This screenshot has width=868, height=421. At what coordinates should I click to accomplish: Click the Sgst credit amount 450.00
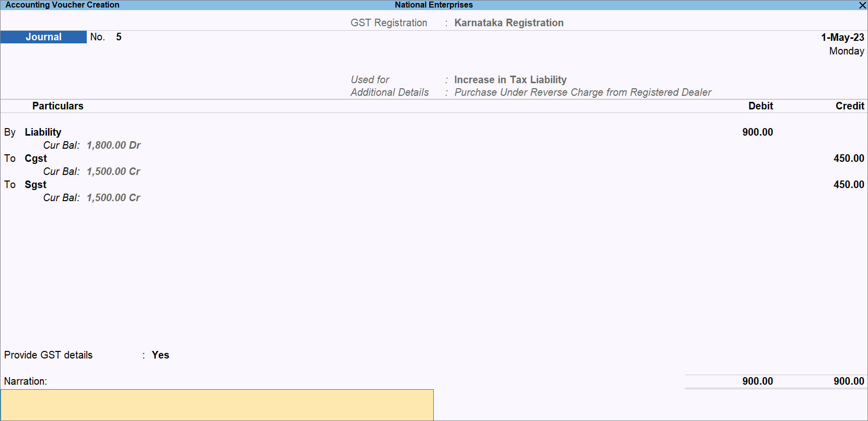[x=848, y=185]
